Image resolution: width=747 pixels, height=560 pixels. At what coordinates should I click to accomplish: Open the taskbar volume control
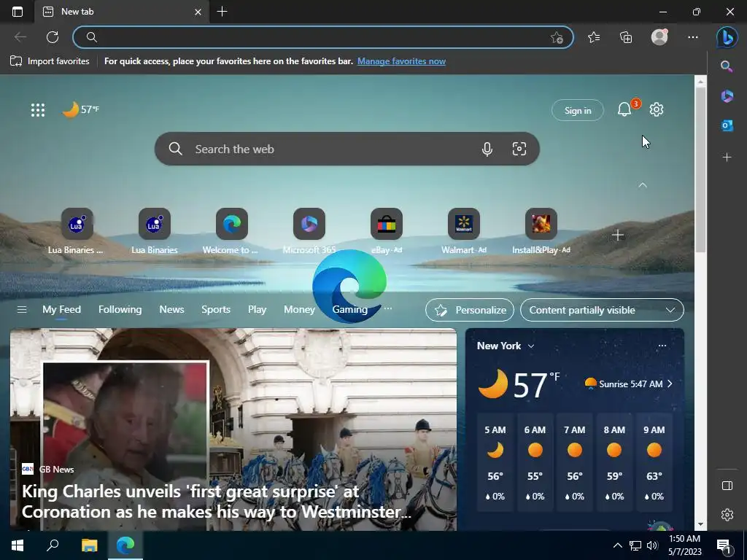tap(652, 545)
